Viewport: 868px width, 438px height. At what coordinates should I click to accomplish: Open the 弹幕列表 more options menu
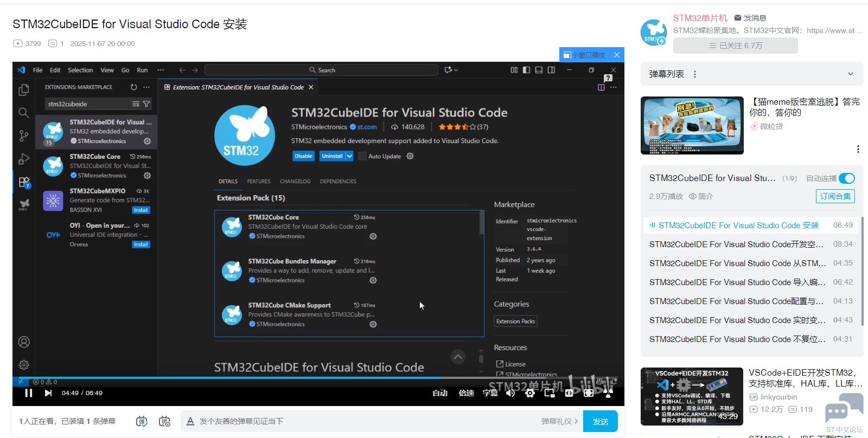tap(695, 74)
